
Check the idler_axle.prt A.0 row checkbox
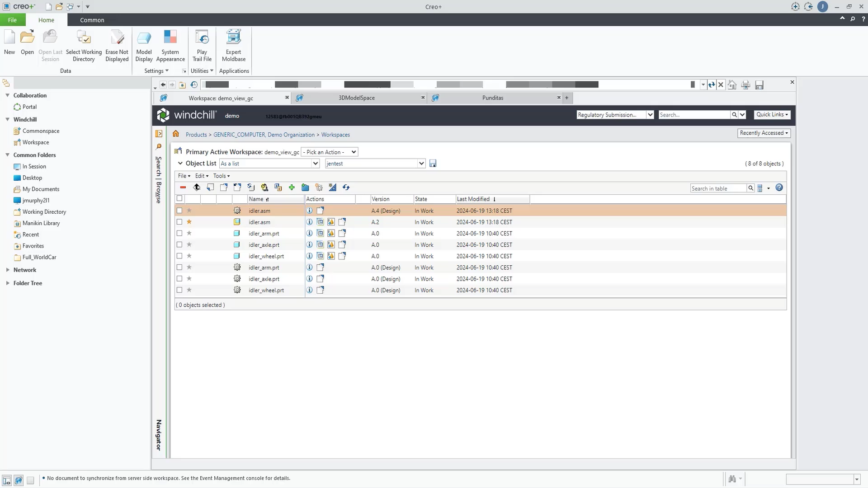tap(179, 244)
